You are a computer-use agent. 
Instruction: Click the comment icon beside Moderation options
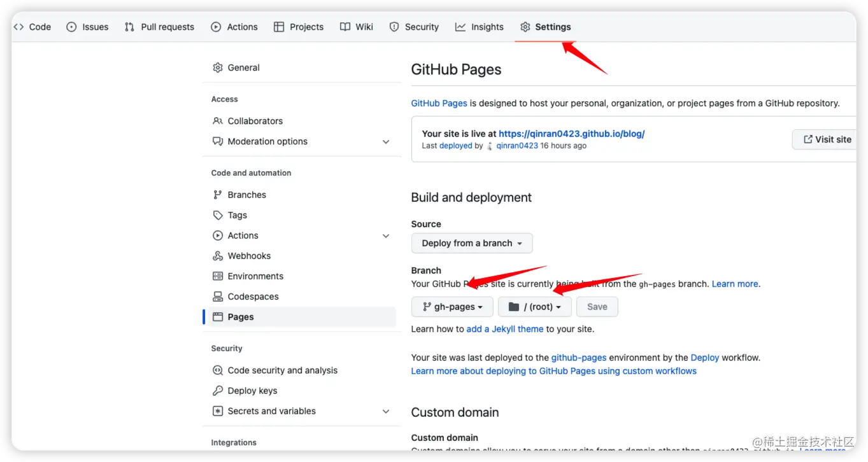click(x=218, y=141)
